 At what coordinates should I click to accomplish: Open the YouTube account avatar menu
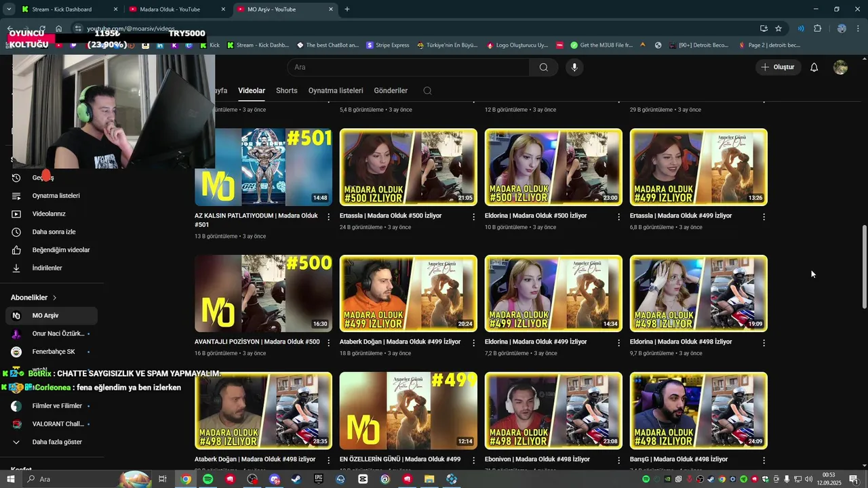[x=840, y=67]
